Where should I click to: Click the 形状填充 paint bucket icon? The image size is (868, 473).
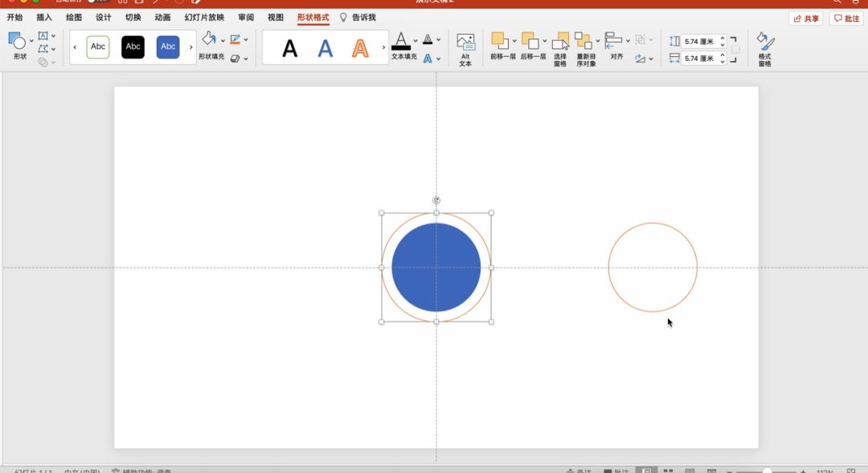point(209,39)
